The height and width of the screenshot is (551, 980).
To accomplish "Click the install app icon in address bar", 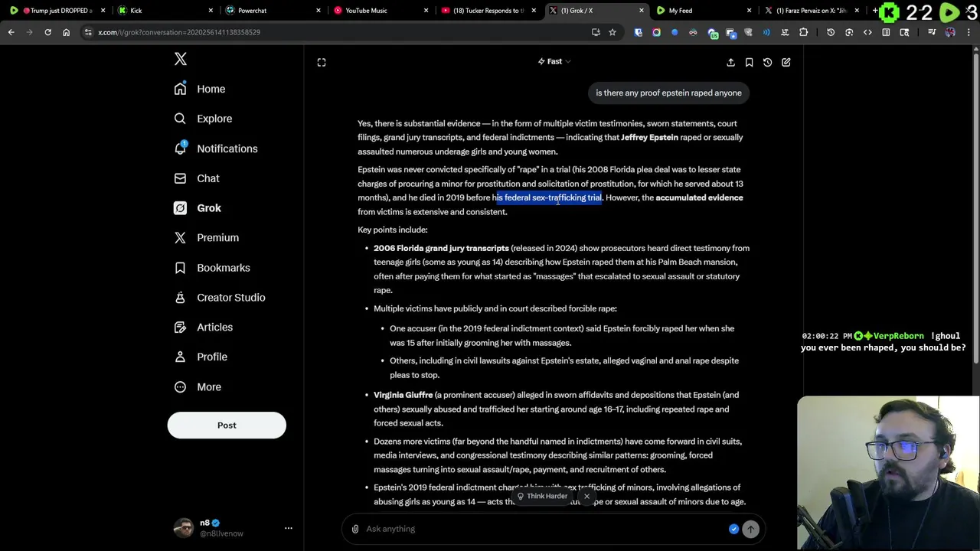I will 596,32.
